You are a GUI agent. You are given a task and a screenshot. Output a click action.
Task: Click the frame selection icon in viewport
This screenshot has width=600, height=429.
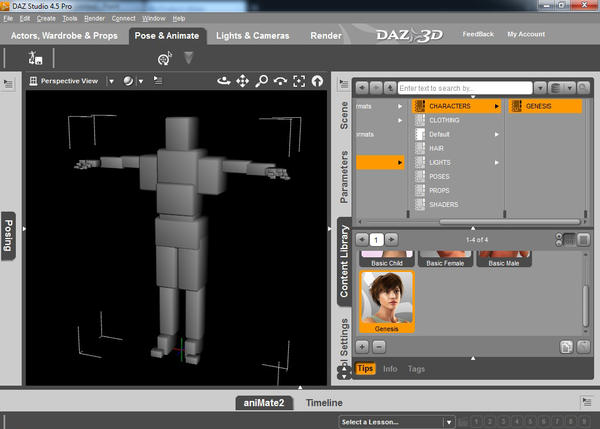(x=299, y=80)
